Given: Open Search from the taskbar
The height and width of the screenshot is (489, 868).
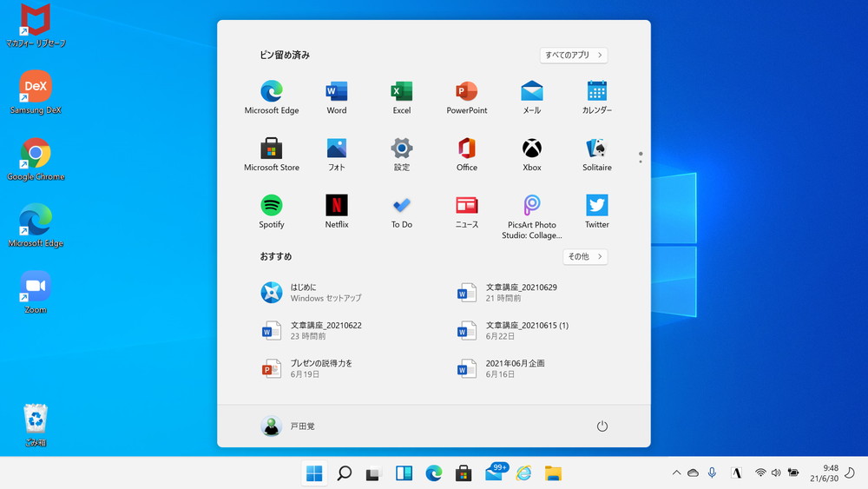Looking at the screenshot, I should click(x=345, y=473).
